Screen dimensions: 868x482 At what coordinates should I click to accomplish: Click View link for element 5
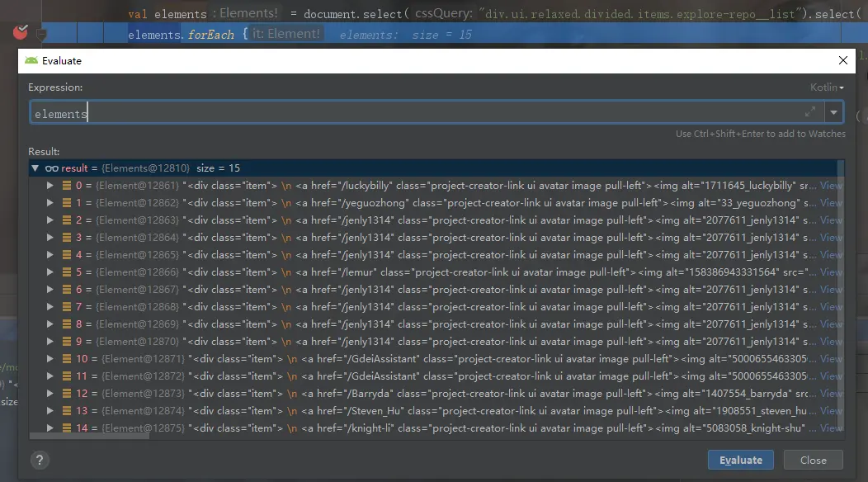coord(831,272)
